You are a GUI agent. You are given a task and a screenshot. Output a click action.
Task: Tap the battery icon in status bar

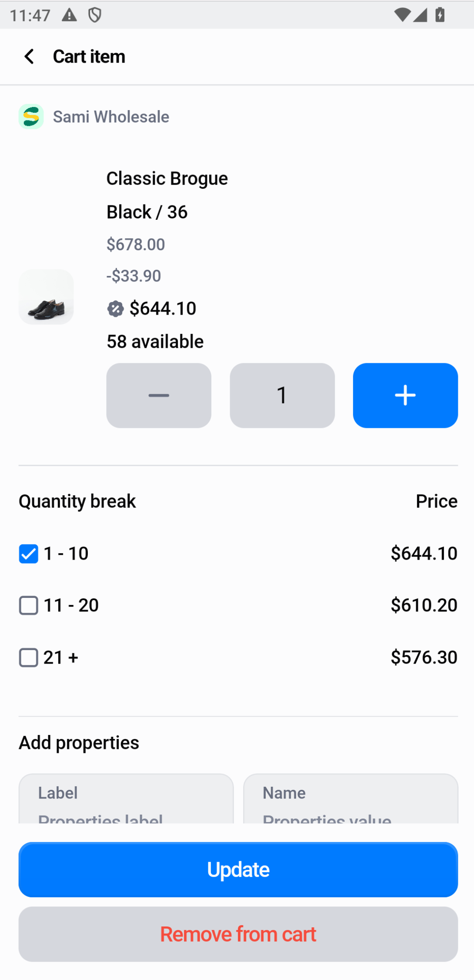tap(440, 16)
